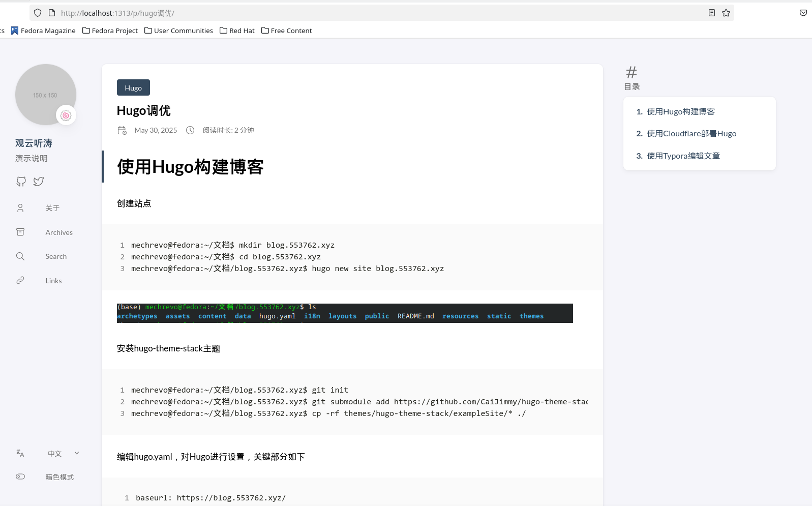Click the Search magnifier icon in sidebar

(20, 256)
